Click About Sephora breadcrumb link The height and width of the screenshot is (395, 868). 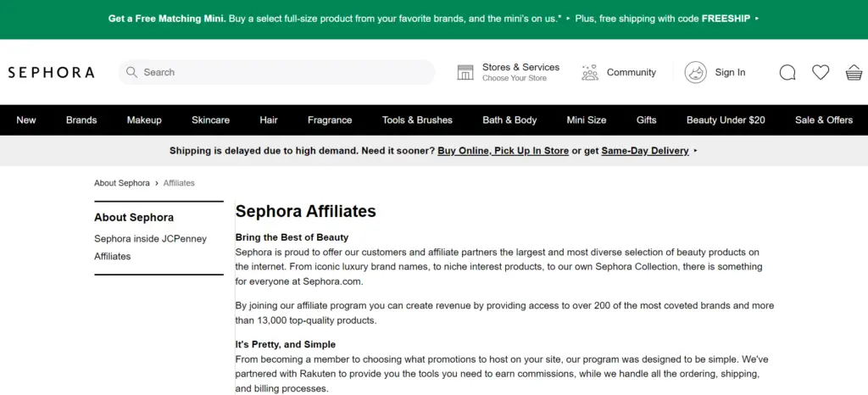coord(121,183)
